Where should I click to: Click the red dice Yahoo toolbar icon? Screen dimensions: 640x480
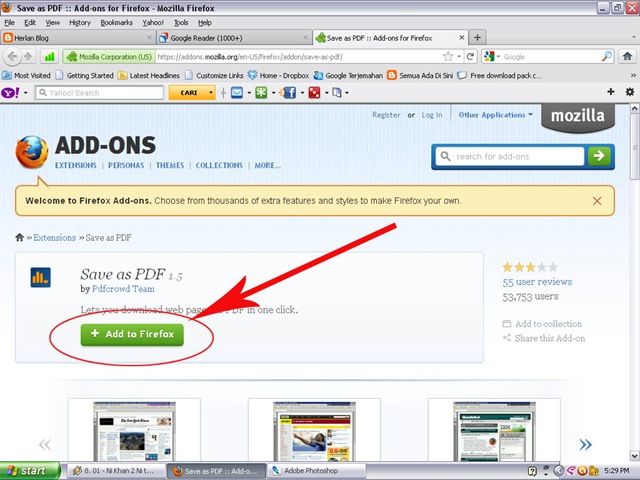(x=314, y=93)
